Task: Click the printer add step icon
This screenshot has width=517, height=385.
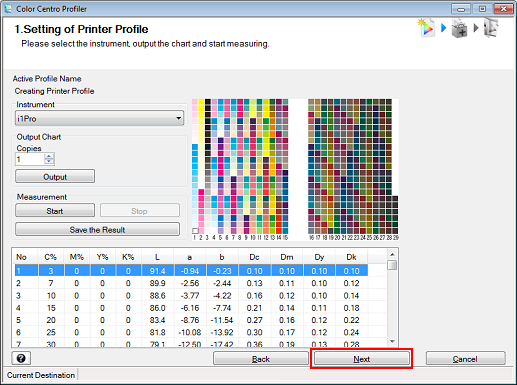Action: click(459, 28)
